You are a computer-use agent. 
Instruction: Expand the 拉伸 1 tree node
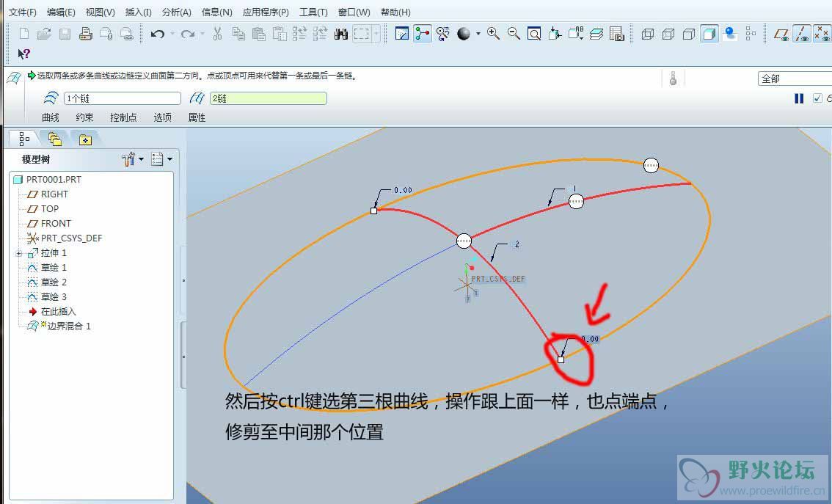pyautogui.click(x=18, y=254)
